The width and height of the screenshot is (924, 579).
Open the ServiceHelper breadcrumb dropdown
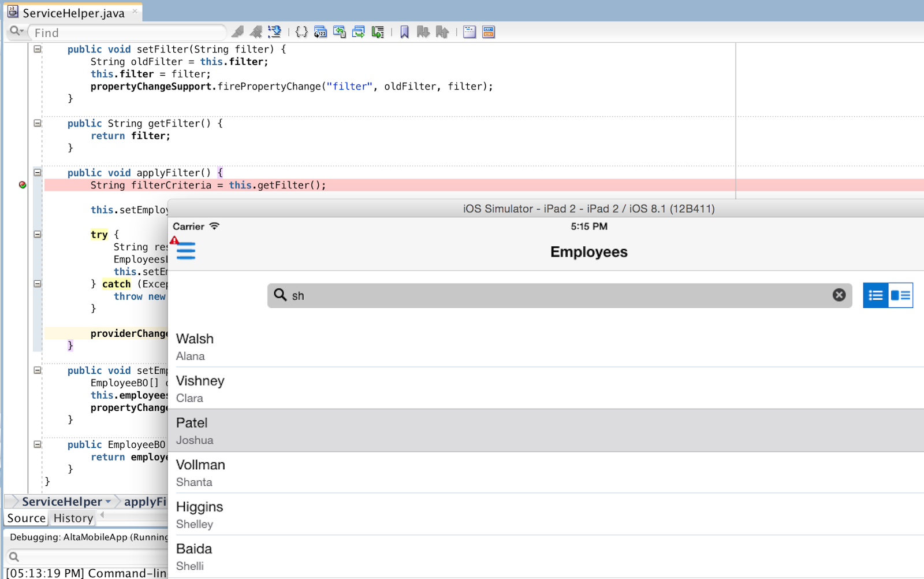tap(108, 502)
